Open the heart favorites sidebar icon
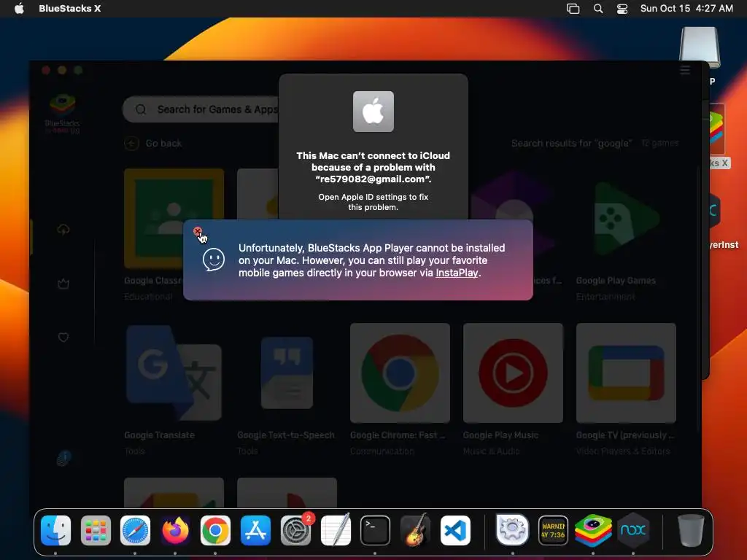 [63, 338]
